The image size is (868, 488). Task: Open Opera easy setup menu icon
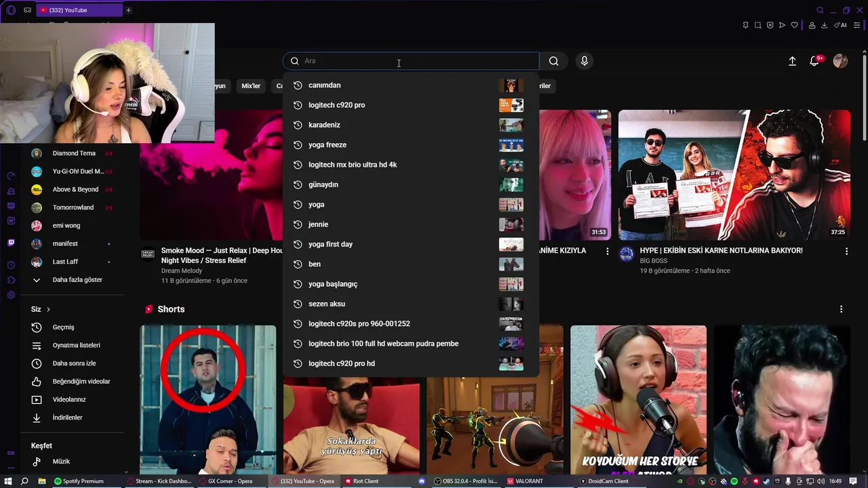(856, 25)
